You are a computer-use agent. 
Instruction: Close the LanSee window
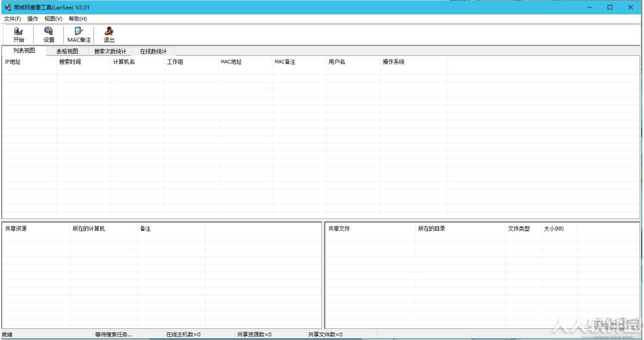(630, 7)
